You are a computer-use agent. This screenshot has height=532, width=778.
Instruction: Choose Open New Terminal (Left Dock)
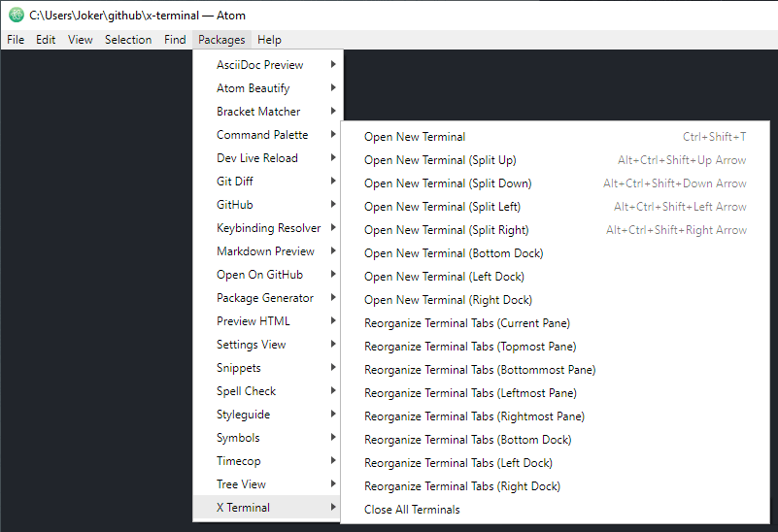point(556,276)
